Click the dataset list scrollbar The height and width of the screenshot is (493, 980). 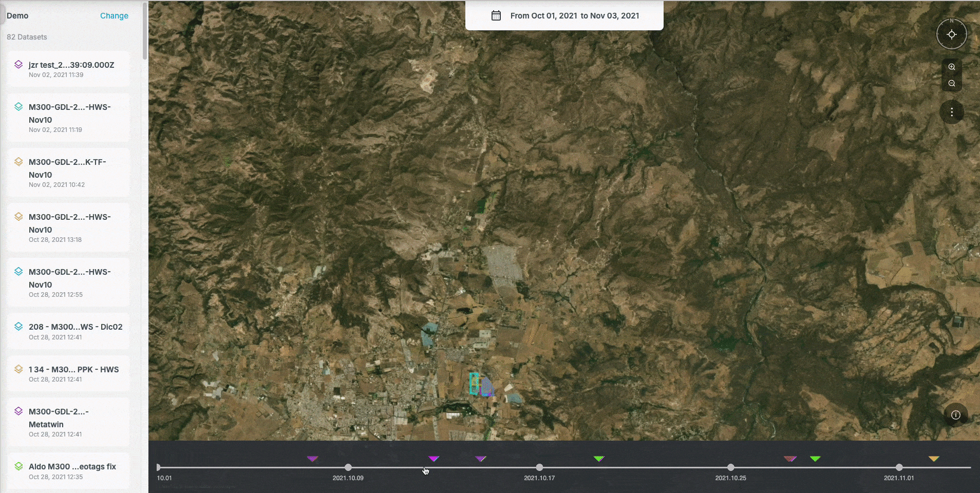coord(145,31)
